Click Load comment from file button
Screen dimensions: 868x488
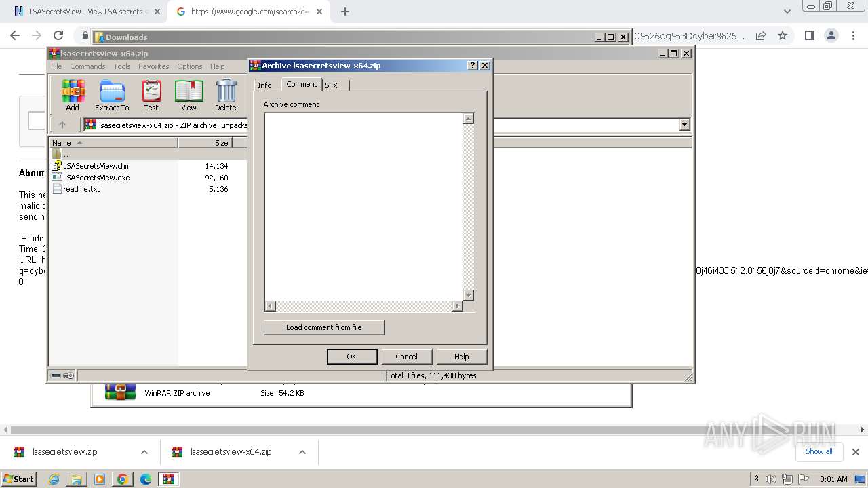(x=324, y=327)
